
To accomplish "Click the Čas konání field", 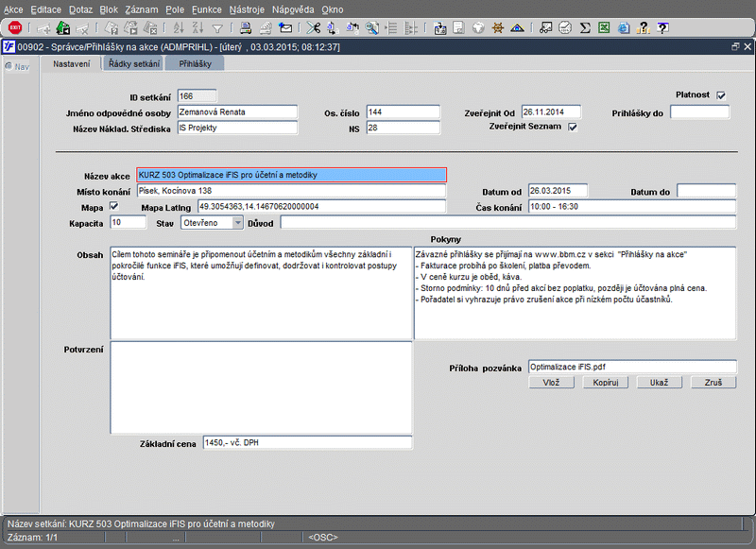I will tap(632, 207).
